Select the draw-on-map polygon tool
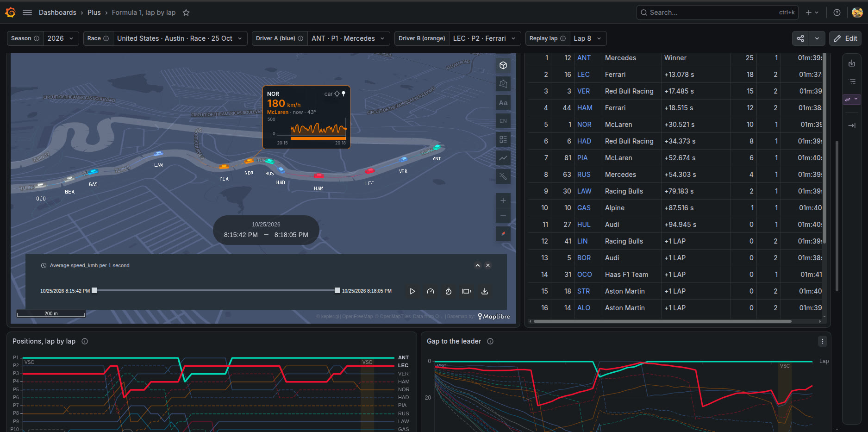Image resolution: width=868 pixels, height=432 pixels. [x=503, y=84]
